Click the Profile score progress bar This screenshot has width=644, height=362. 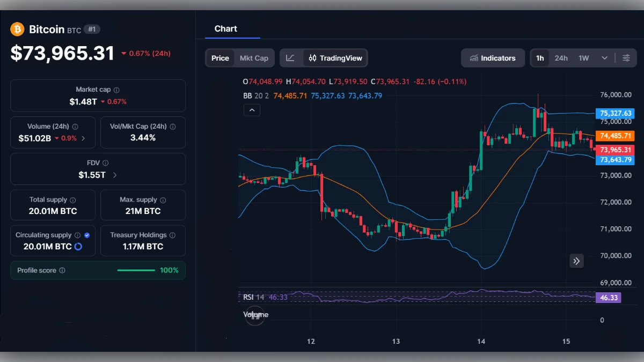136,270
